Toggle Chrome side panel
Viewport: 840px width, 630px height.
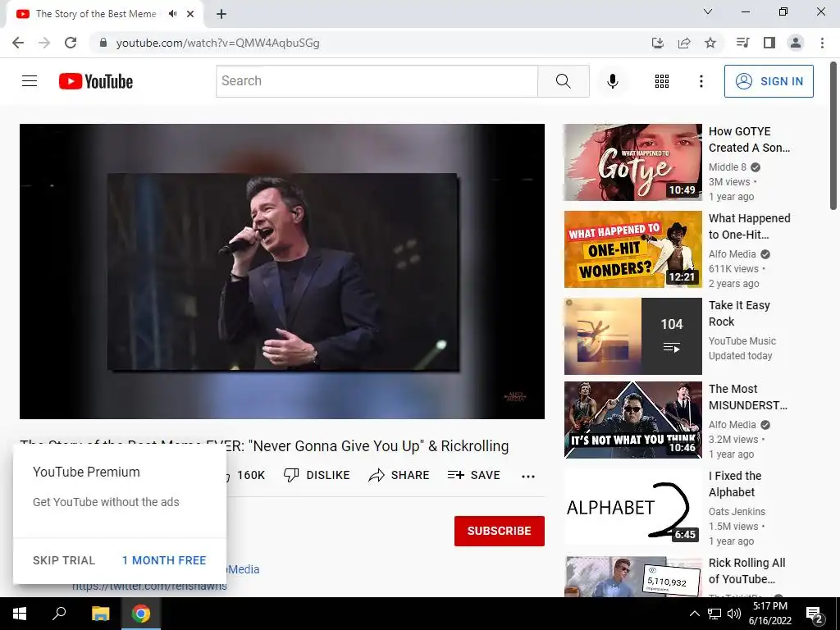click(x=769, y=43)
